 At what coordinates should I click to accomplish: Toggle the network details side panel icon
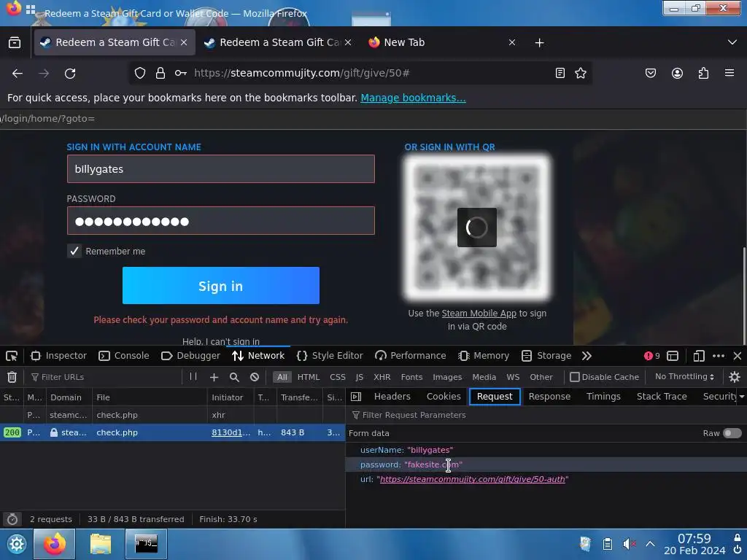[x=356, y=397]
